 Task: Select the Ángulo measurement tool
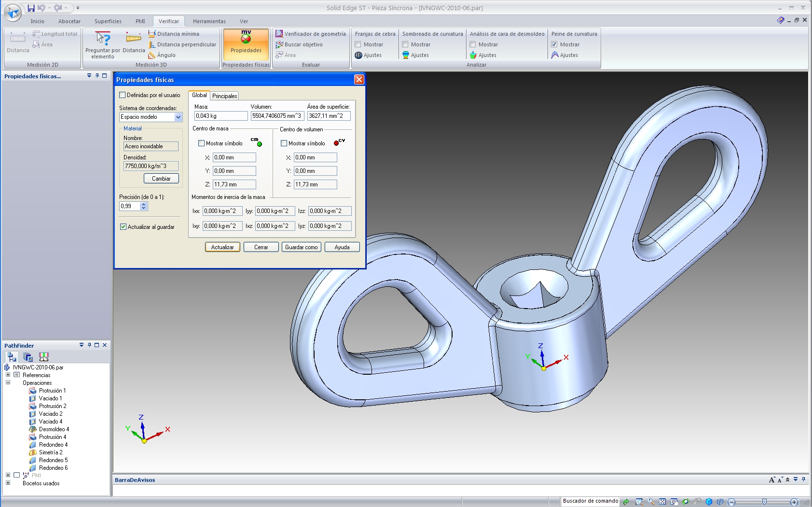point(162,55)
